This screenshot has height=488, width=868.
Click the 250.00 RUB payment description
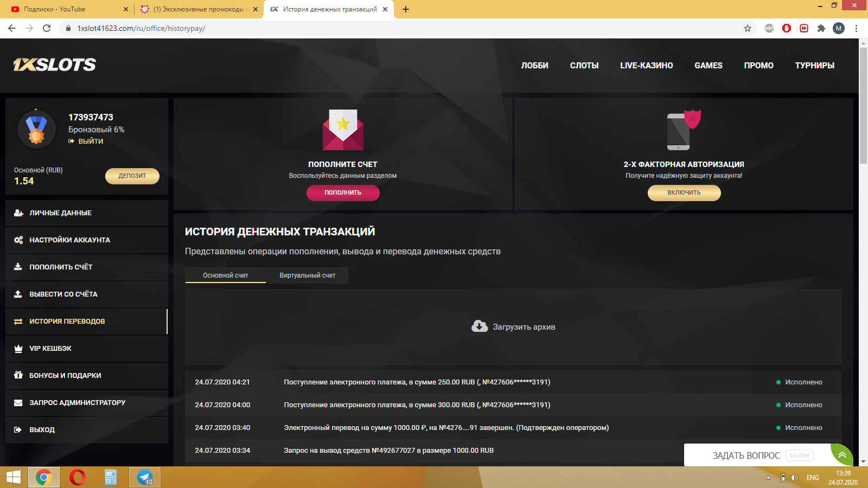click(417, 382)
